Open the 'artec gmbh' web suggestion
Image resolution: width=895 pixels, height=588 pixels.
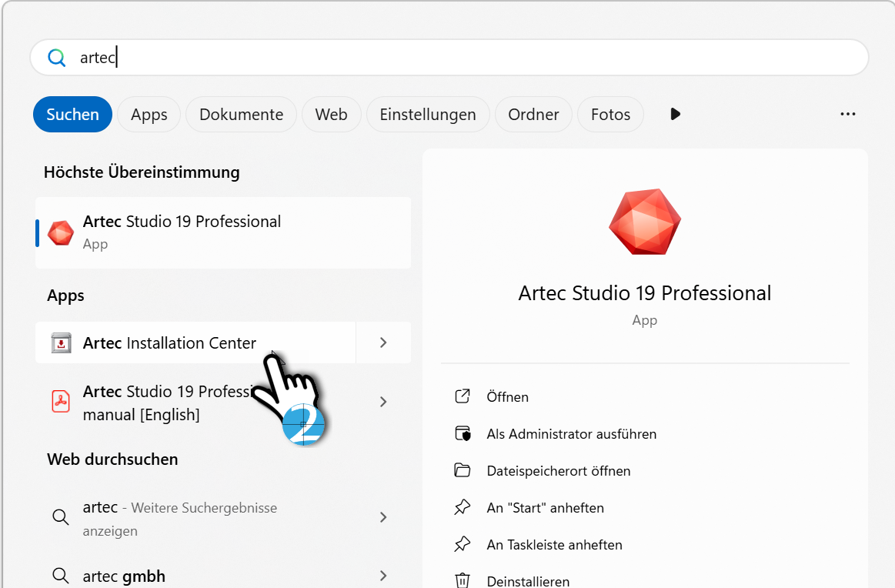pos(195,576)
